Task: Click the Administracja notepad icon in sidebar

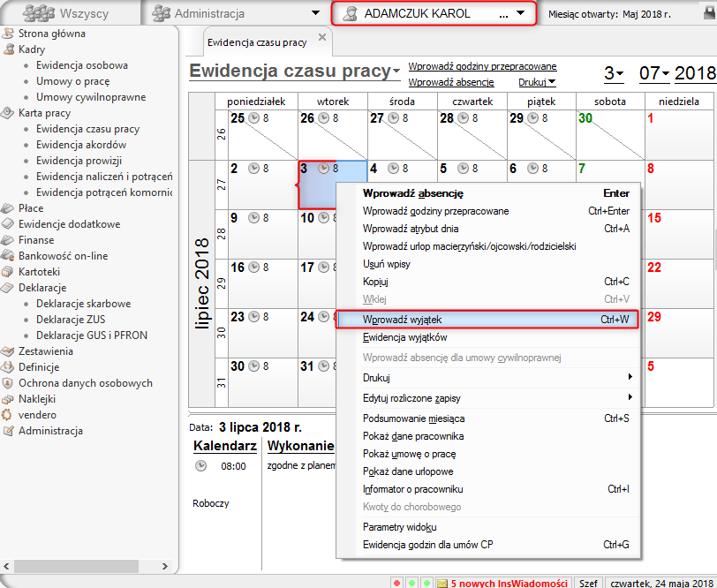Action: point(8,431)
